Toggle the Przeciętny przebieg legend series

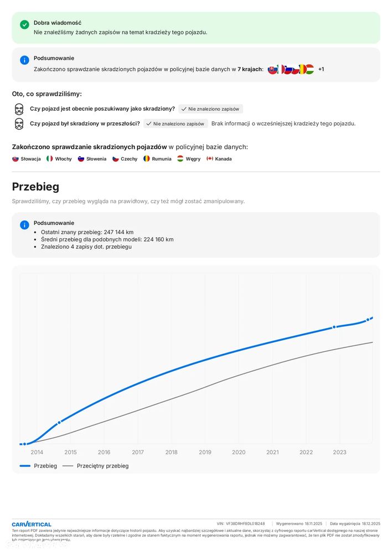click(96, 466)
